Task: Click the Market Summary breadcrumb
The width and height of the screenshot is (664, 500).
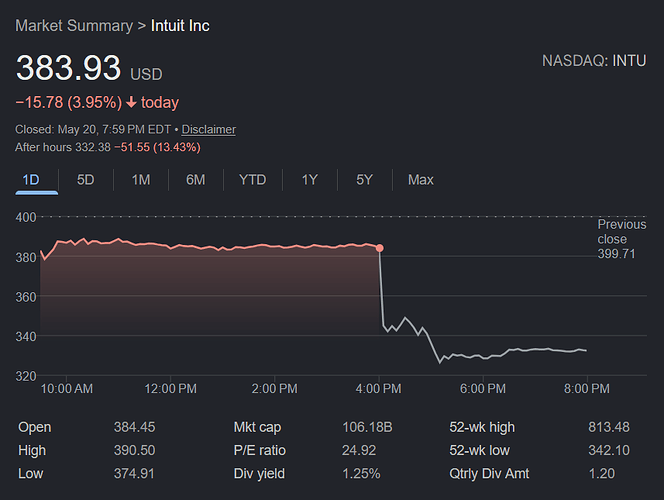Action: click(74, 26)
